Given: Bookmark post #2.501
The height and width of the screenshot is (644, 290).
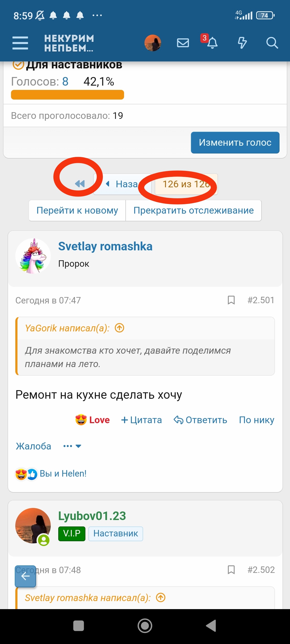Looking at the screenshot, I should pos(231,300).
